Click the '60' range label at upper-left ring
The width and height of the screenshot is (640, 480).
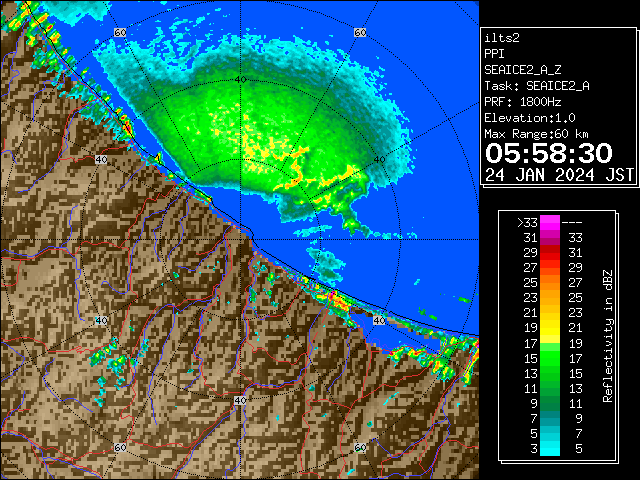[120, 32]
